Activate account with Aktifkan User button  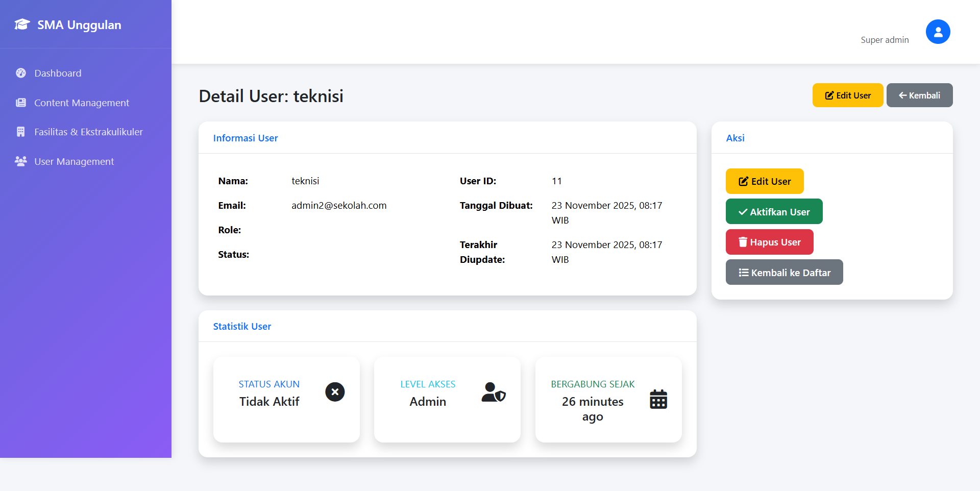coord(774,212)
